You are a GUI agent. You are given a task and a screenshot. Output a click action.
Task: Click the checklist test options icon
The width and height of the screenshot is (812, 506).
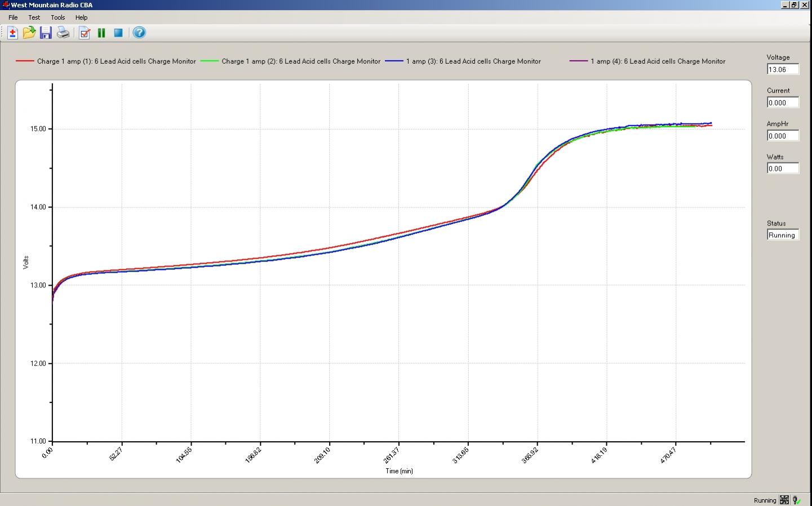[85, 33]
